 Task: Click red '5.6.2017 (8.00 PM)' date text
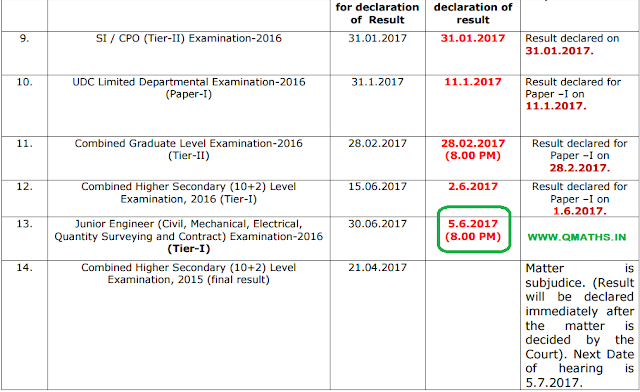tap(473, 230)
